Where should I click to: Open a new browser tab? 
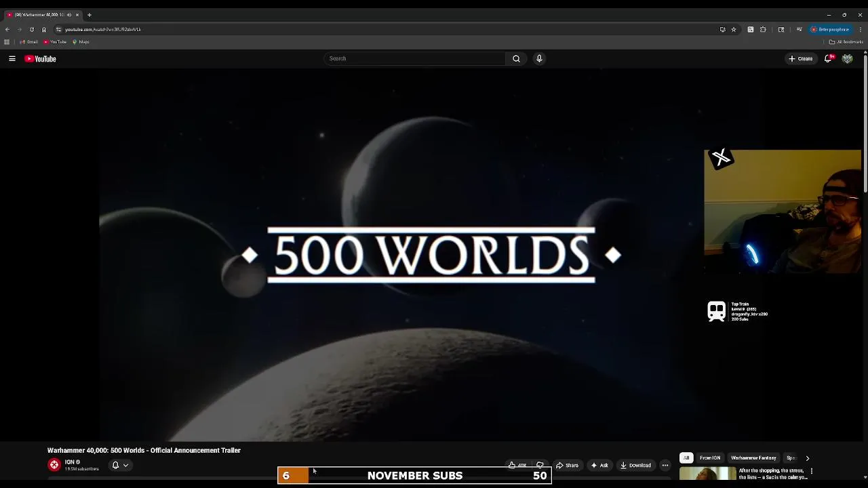[89, 15]
